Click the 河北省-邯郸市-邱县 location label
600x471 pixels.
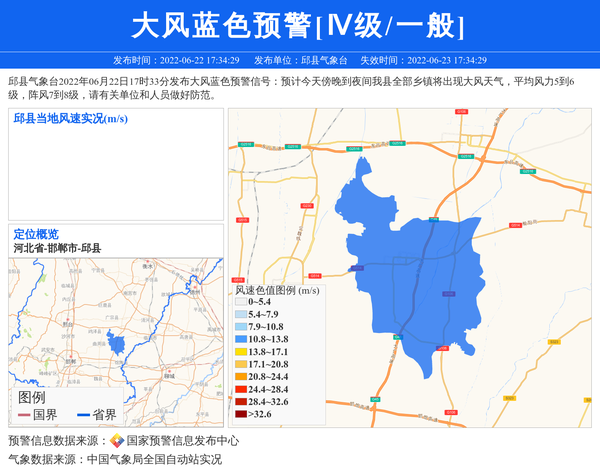coord(57,248)
